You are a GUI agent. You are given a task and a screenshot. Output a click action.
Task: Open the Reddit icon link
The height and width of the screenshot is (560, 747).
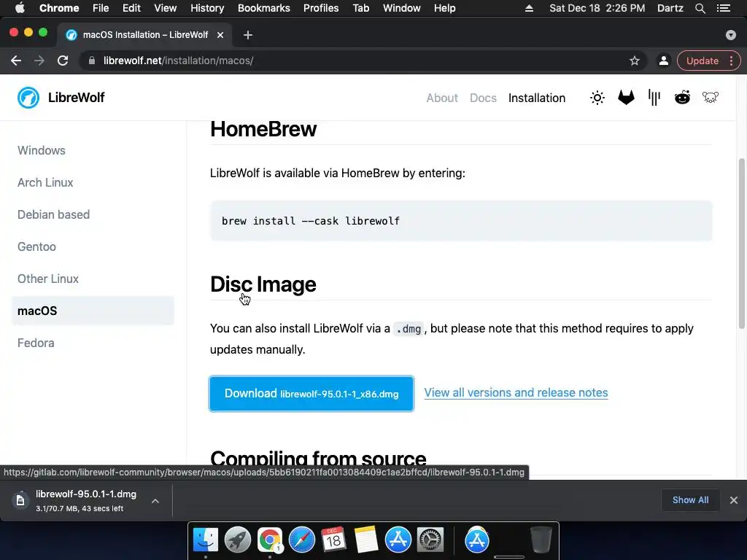682,98
